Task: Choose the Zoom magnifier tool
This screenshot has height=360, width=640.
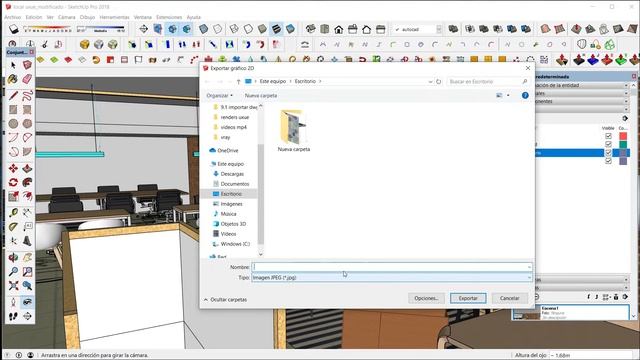Action: pyautogui.click(x=13, y=271)
